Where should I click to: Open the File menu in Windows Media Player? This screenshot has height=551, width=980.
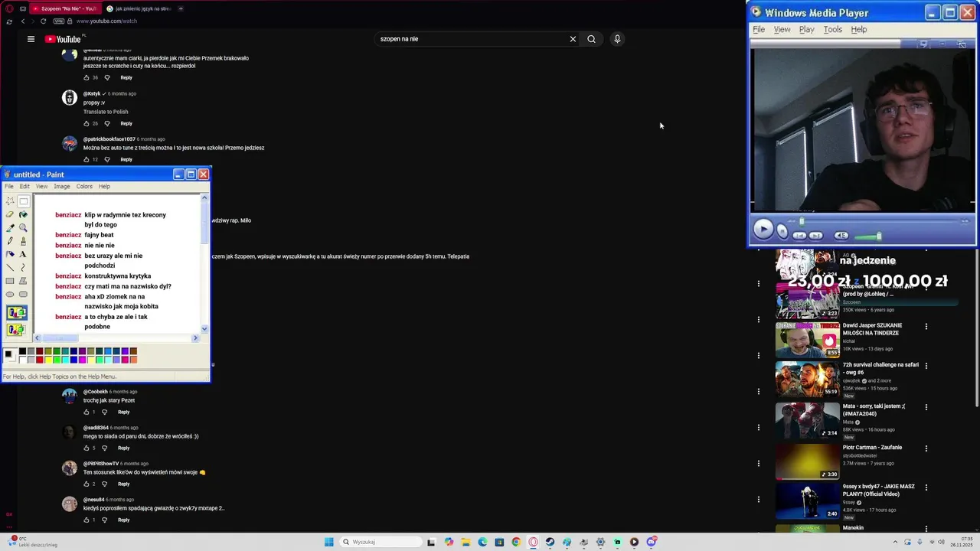pos(758,29)
